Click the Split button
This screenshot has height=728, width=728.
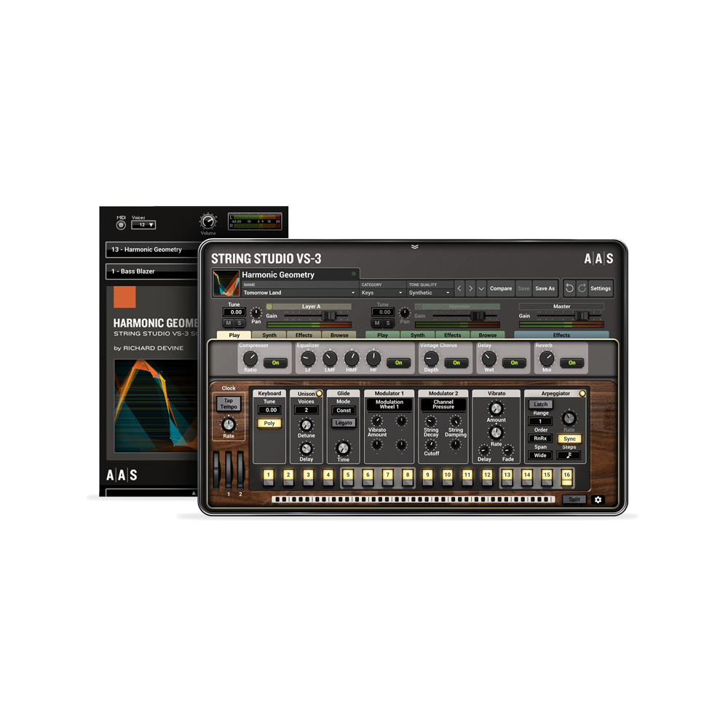(574, 499)
